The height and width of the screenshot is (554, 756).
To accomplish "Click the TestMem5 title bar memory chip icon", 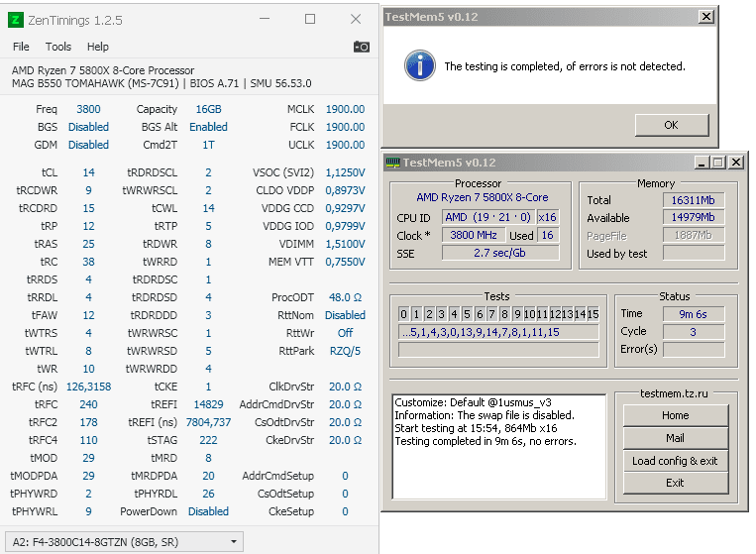I will click(x=393, y=163).
